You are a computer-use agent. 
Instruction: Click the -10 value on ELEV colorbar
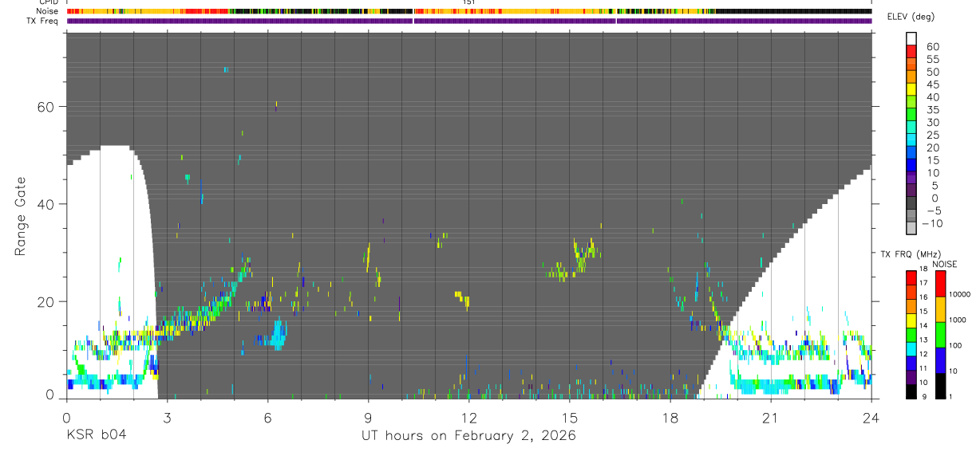[x=931, y=224]
